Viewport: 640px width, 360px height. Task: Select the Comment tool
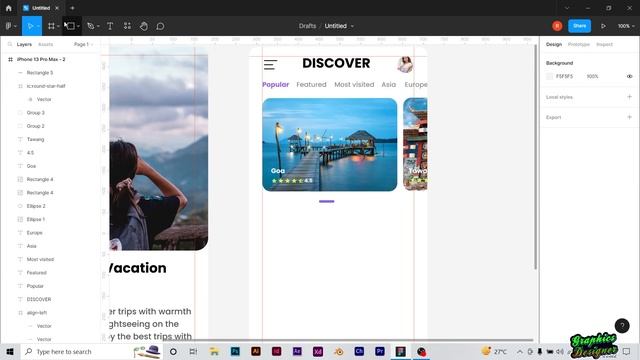pyautogui.click(x=160, y=26)
